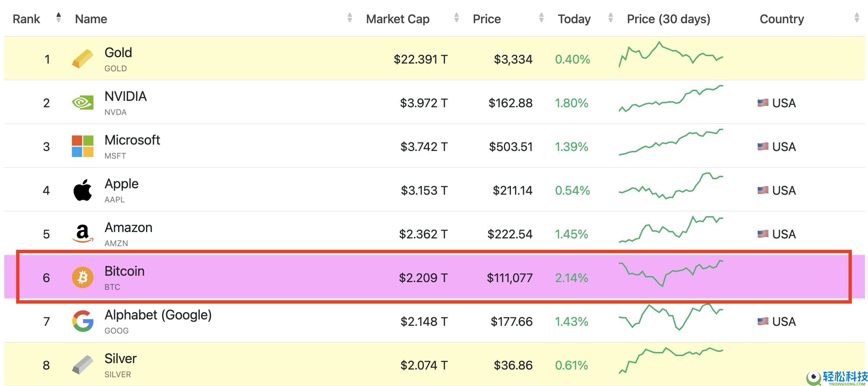Click the Gold bar icon
The image size is (868, 386).
[x=83, y=59]
